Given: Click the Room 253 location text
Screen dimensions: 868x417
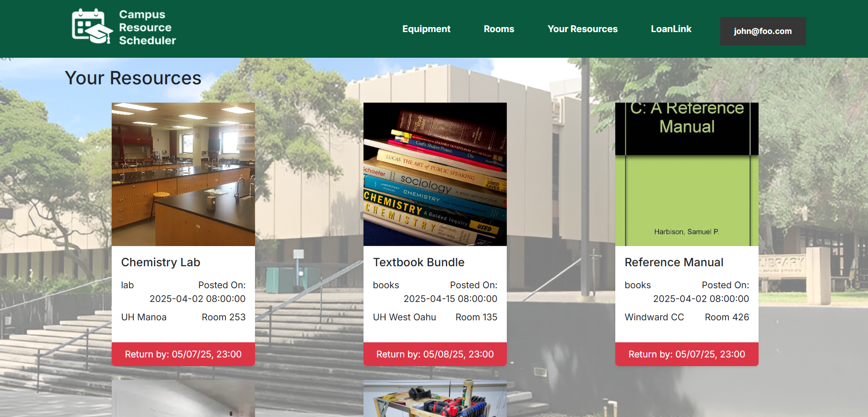Looking at the screenshot, I should [223, 317].
